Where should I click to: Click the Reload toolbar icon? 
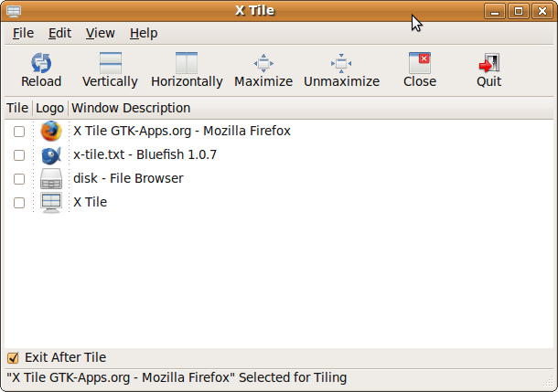[x=41, y=63]
